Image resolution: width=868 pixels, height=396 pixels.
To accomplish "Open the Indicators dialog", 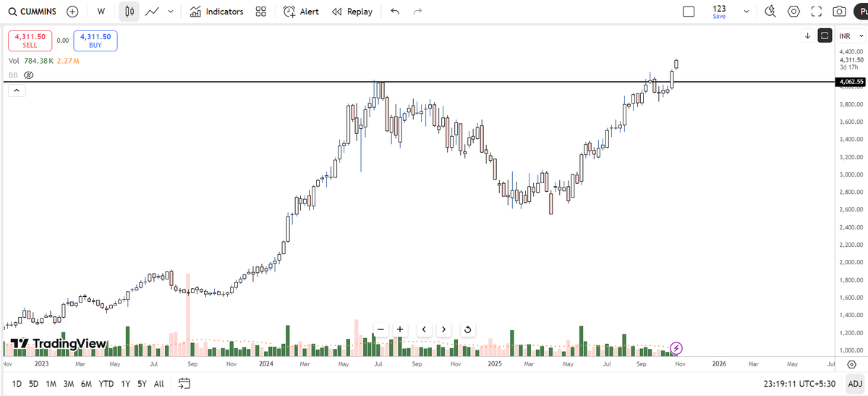I will (216, 12).
